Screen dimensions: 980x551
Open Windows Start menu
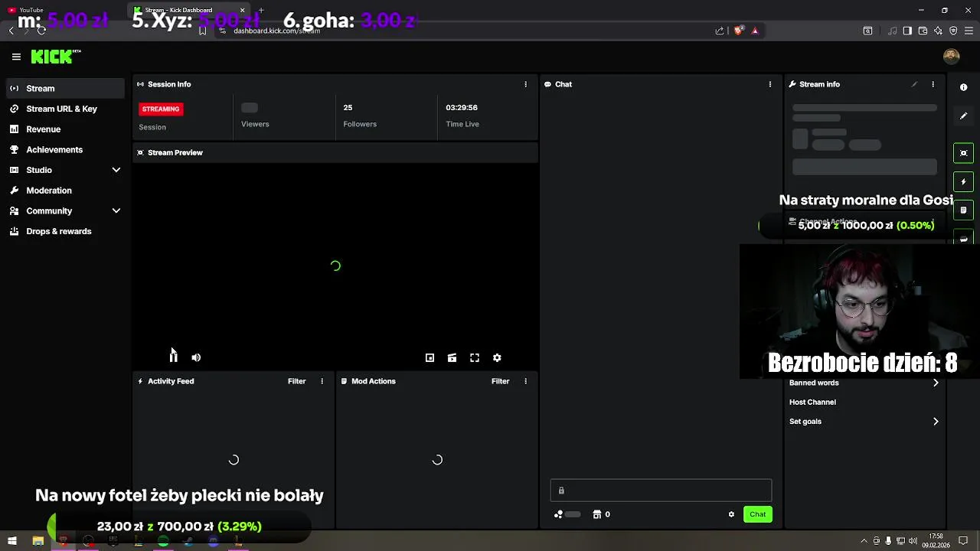tap(12, 541)
